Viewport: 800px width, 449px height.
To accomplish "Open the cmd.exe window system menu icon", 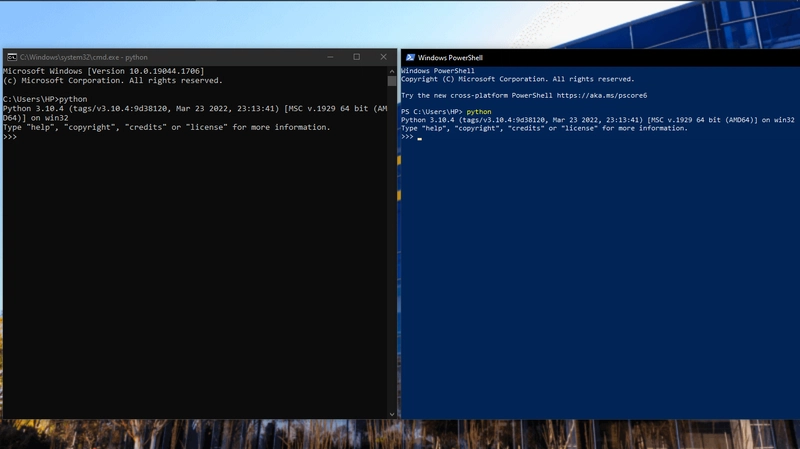I will tap(11, 57).
